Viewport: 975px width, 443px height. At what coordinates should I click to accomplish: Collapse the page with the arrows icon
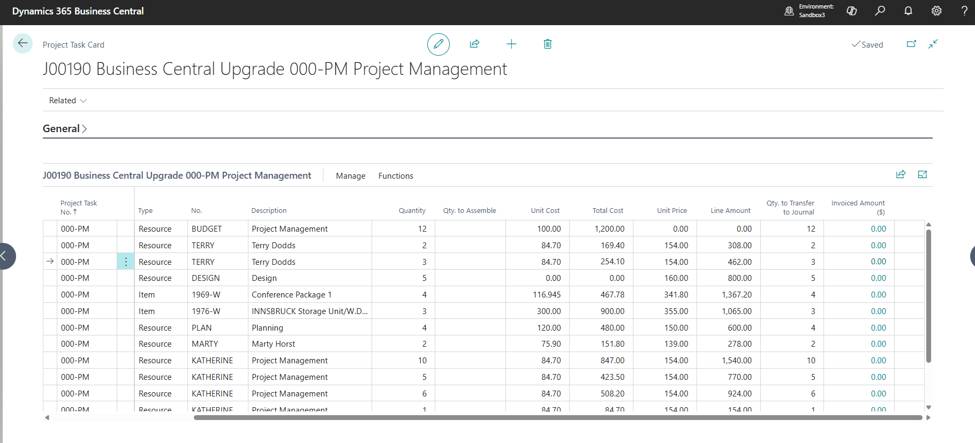(933, 44)
